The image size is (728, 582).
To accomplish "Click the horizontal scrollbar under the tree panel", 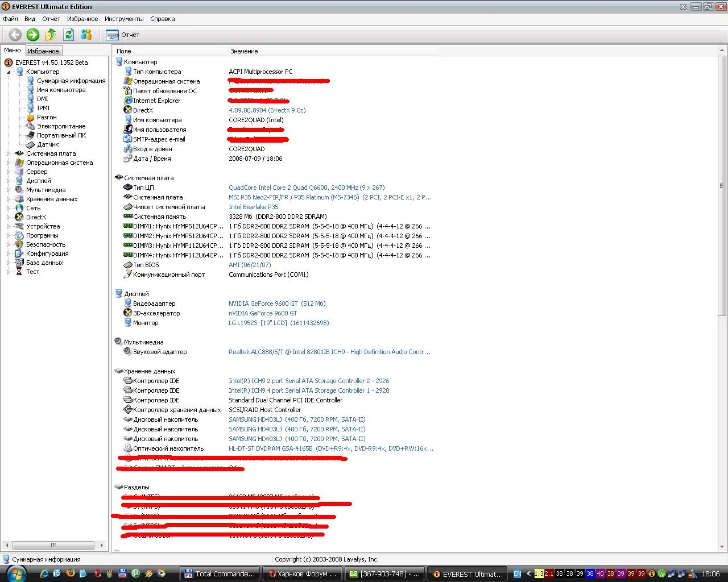I will (x=53, y=545).
